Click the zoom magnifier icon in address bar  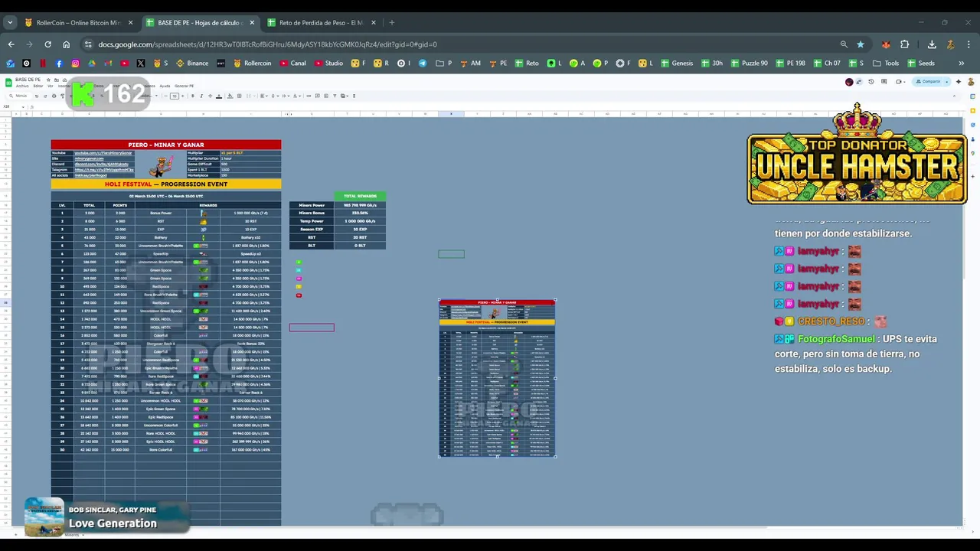click(x=844, y=44)
